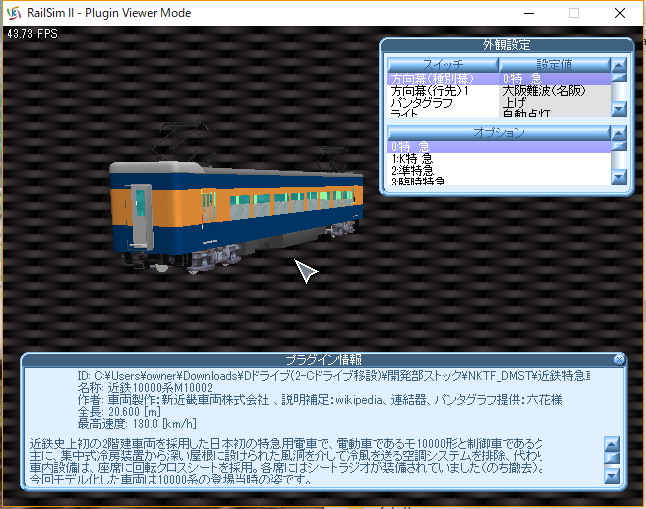The height and width of the screenshot is (509, 646).
Task: Click the down arrow of the description text scrollbar
Action: point(612,476)
